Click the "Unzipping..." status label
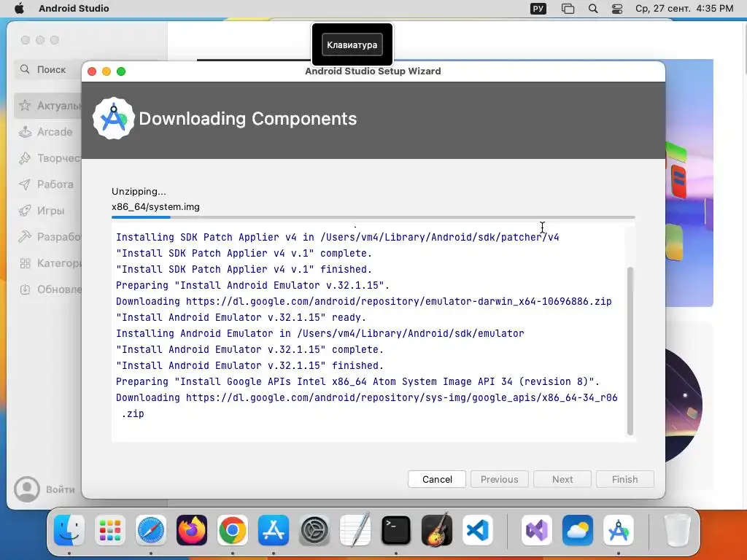The image size is (747, 560). (139, 192)
